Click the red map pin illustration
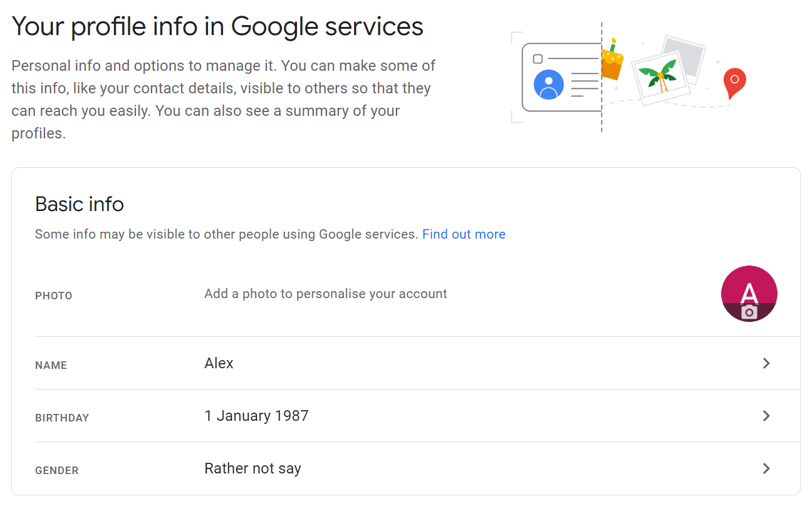 coord(734,83)
